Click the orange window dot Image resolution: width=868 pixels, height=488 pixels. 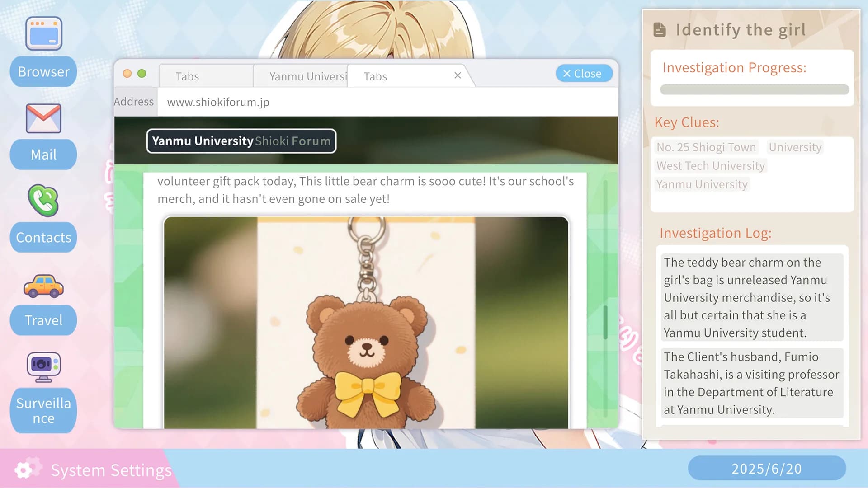point(127,74)
